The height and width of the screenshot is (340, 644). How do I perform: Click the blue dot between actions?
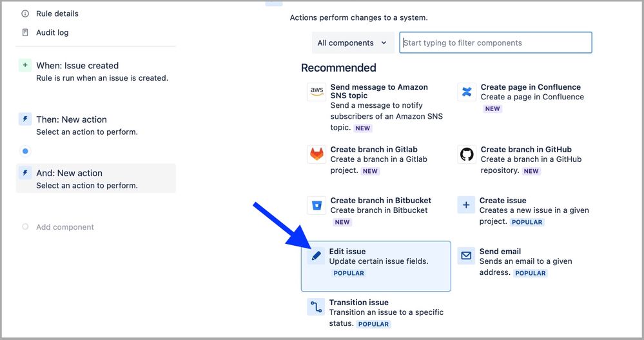click(25, 151)
